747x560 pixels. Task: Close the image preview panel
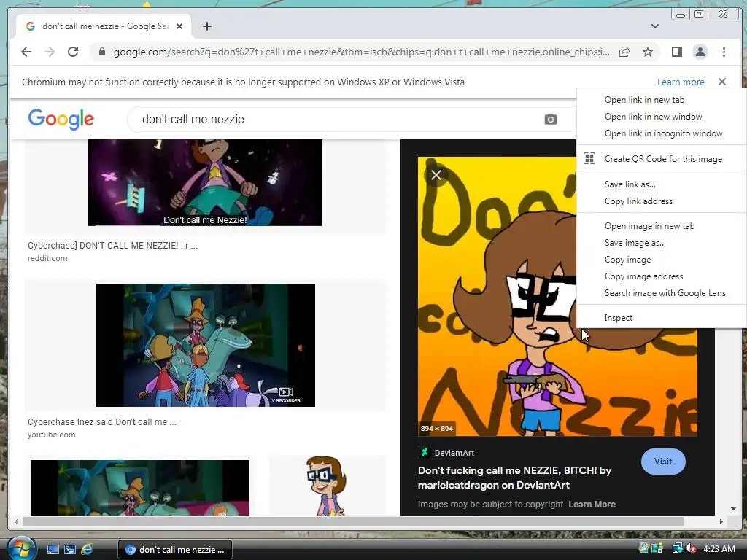436,175
